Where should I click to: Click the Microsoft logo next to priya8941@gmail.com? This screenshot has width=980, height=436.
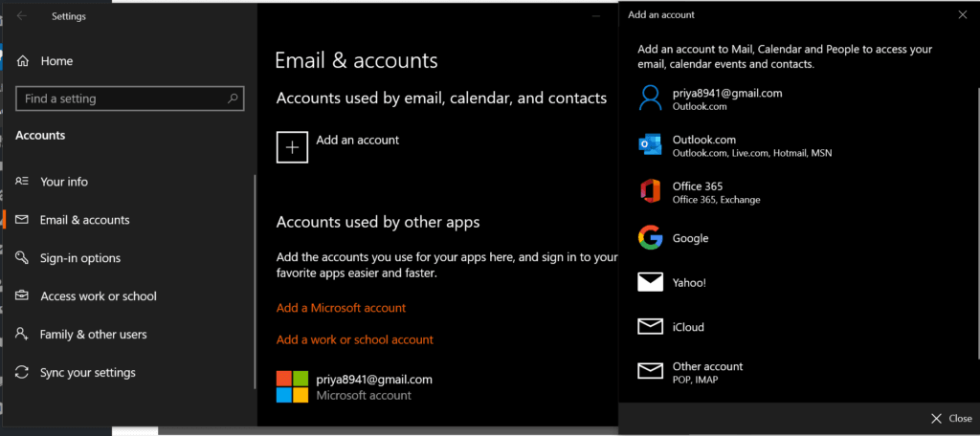(x=292, y=386)
